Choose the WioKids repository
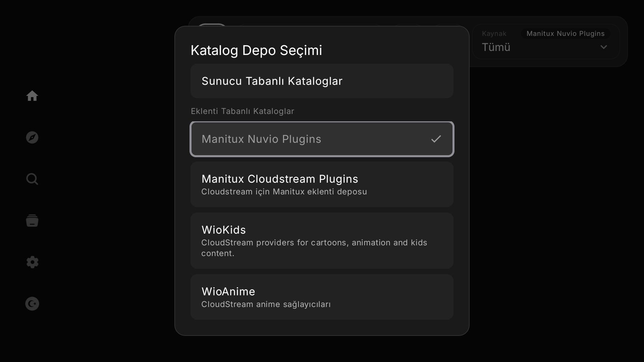Viewport: 644px width, 362px height. point(322,241)
